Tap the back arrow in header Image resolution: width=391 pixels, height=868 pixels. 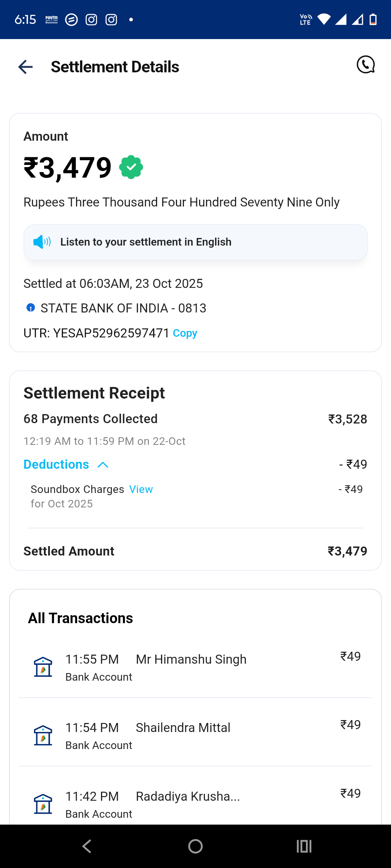click(x=25, y=67)
